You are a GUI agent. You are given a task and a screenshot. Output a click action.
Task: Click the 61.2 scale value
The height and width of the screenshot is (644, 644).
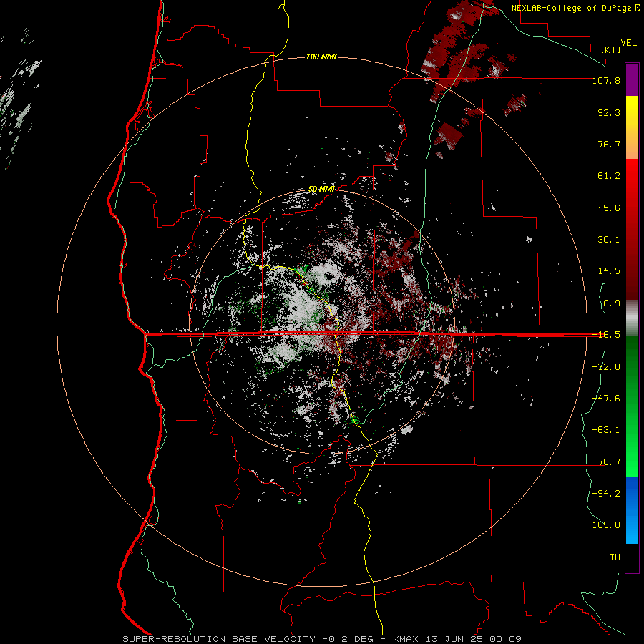[x=609, y=176]
